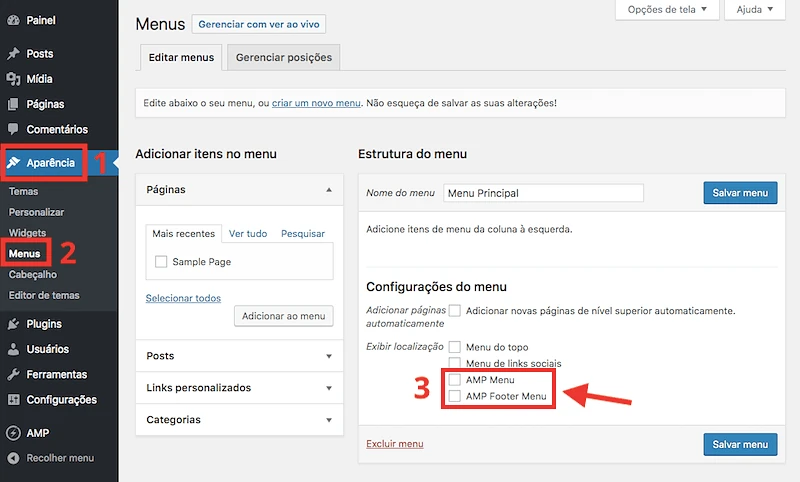The height and width of the screenshot is (482, 800).
Task: Expand the Links personalizados panel arrow
Action: [x=329, y=388]
